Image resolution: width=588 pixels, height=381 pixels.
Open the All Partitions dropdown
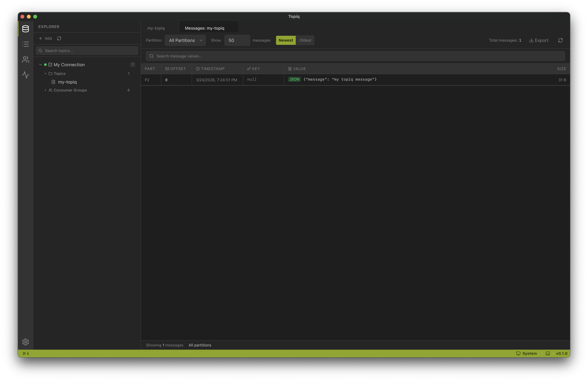click(185, 40)
